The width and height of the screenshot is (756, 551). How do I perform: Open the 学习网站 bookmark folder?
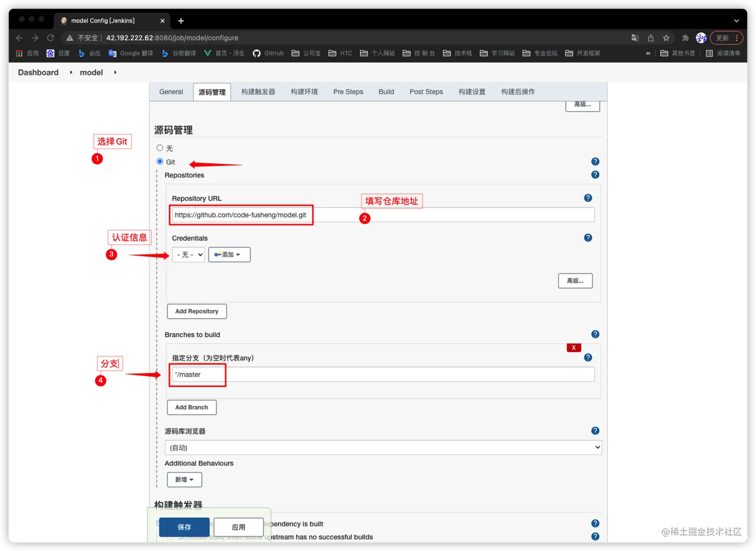point(497,53)
